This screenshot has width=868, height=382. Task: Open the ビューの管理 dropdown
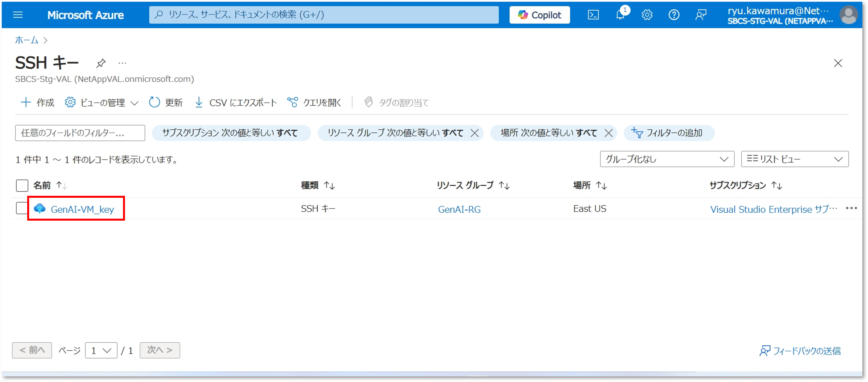(x=102, y=102)
